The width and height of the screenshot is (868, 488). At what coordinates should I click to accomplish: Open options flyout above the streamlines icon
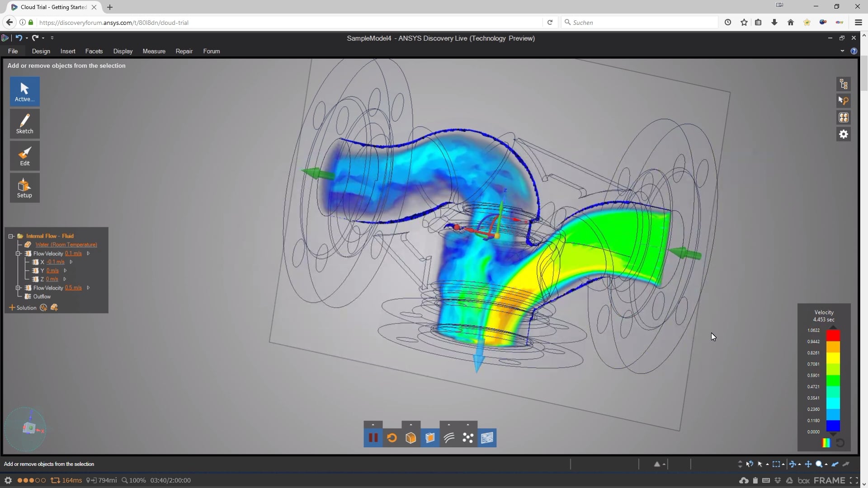(449, 425)
